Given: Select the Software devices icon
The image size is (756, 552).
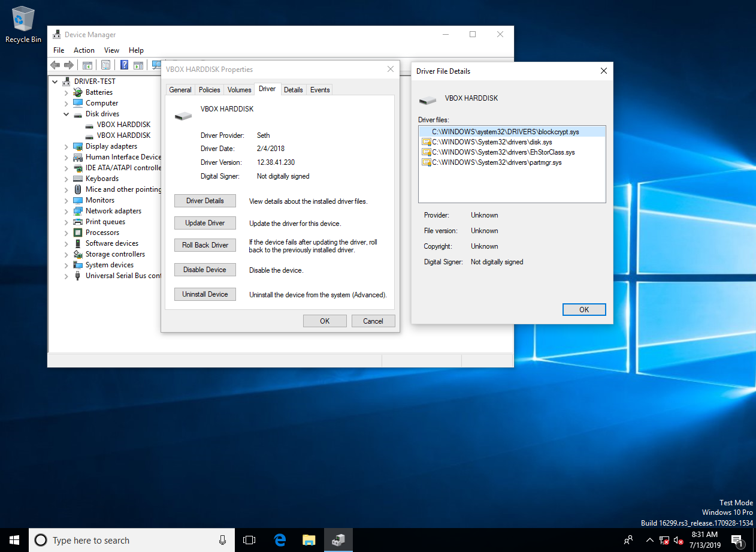Looking at the screenshot, I should point(78,243).
